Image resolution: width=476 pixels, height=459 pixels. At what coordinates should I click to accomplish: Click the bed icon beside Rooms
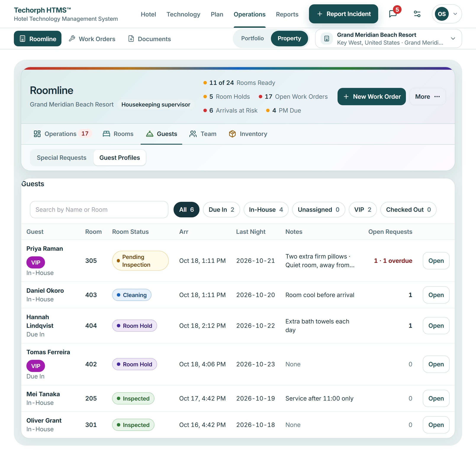pos(106,134)
